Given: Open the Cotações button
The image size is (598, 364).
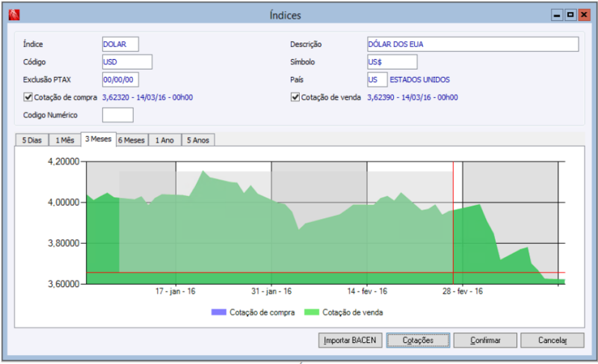Looking at the screenshot, I should [418, 340].
